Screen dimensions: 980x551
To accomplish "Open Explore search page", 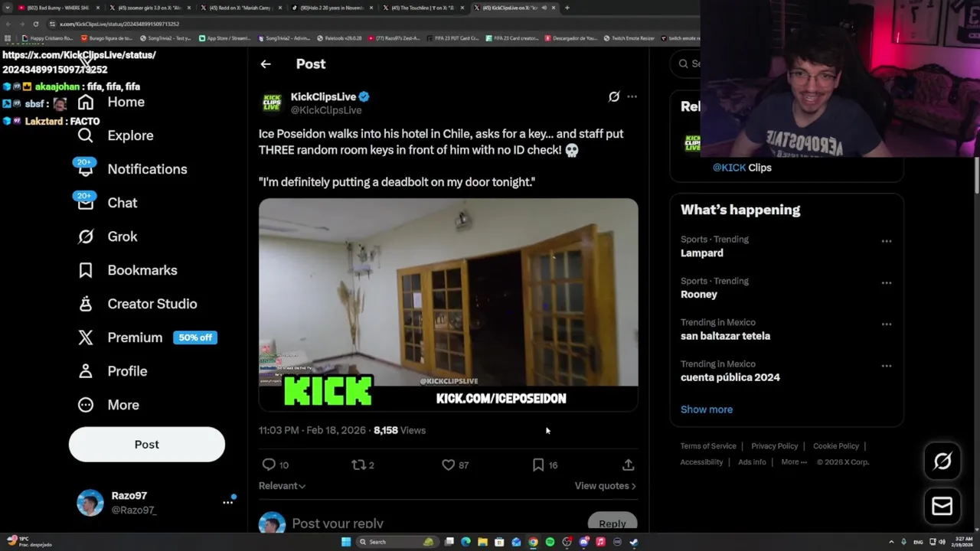I will point(116,135).
